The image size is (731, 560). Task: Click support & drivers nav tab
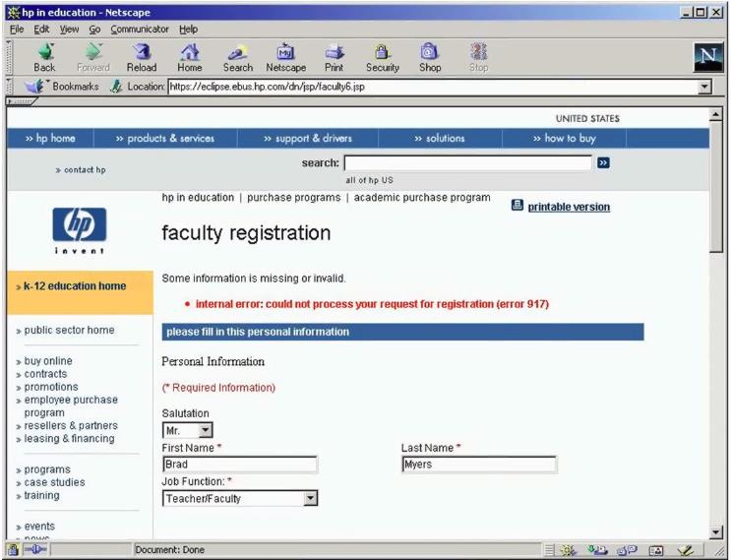click(x=308, y=138)
